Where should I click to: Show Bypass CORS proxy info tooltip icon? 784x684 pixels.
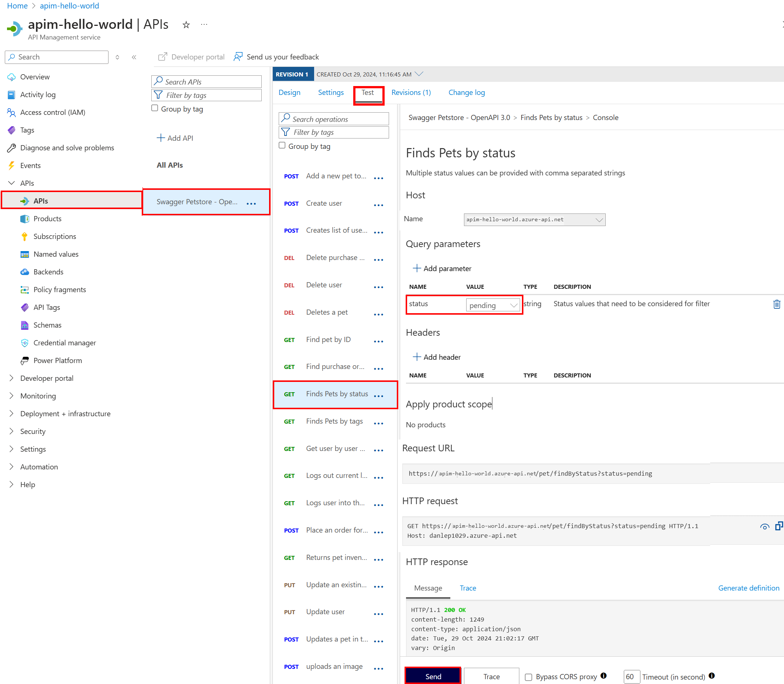pyautogui.click(x=604, y=676)
